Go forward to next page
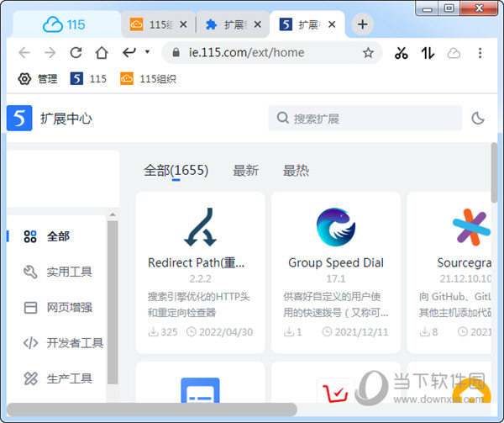The height and width of the screenshot is (423, 504). coord(50,53)
